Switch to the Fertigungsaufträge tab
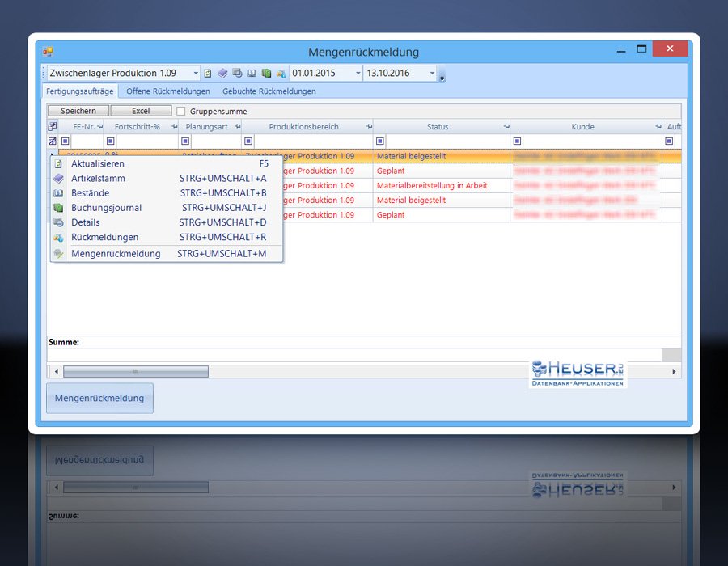728x566 pixels. pos(80,91)
